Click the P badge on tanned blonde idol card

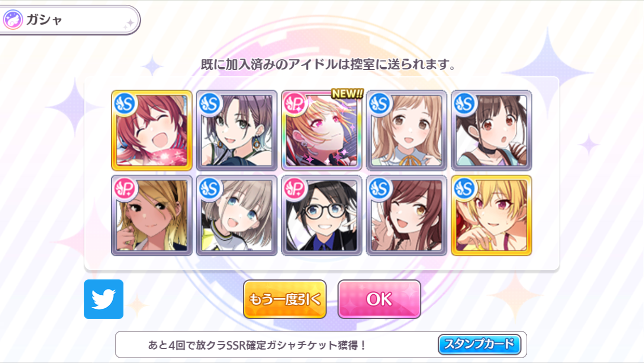[125, 189]
